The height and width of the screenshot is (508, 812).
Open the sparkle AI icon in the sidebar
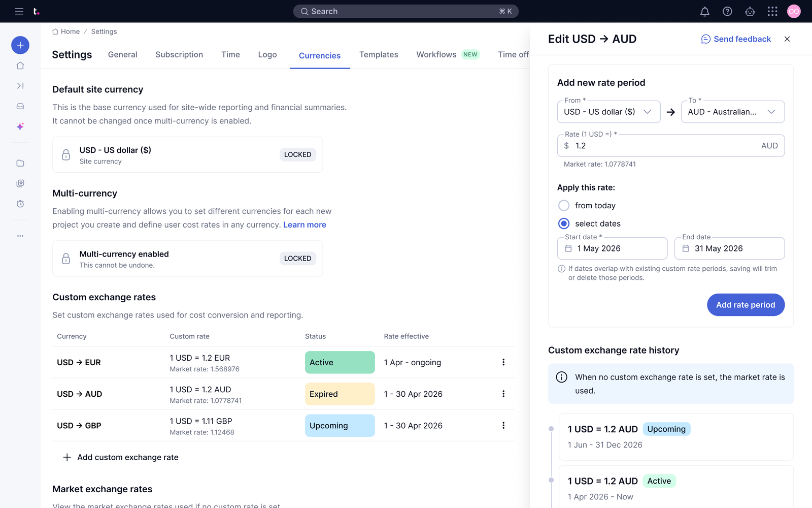click(20, 126)
